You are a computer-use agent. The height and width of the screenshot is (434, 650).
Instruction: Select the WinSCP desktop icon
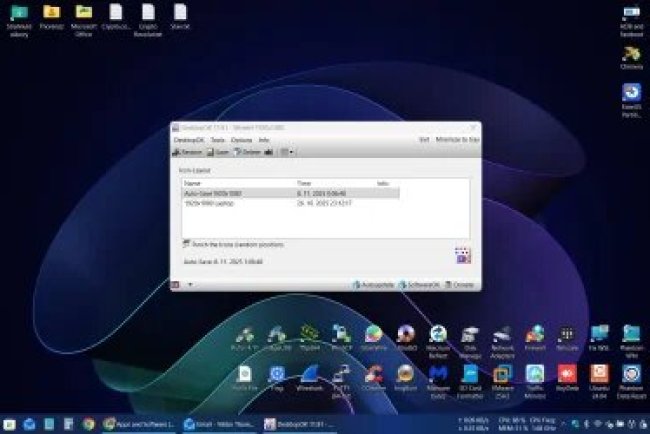click(341, 338)
